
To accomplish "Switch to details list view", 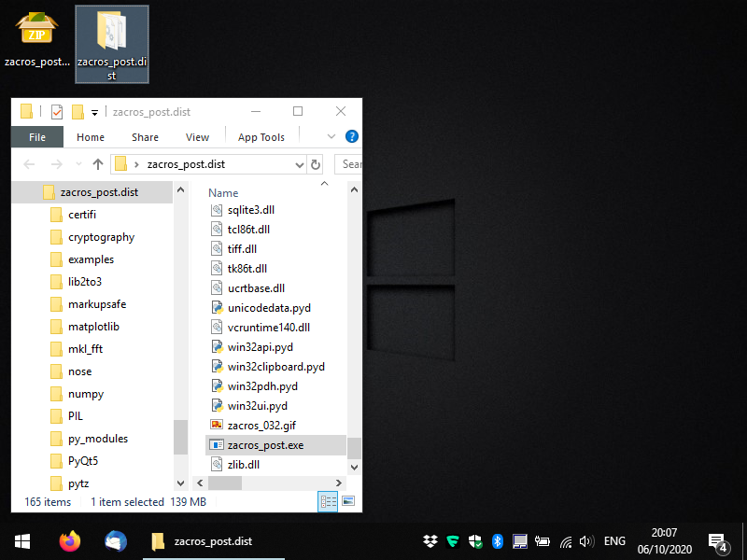I will tap(328, 501).
